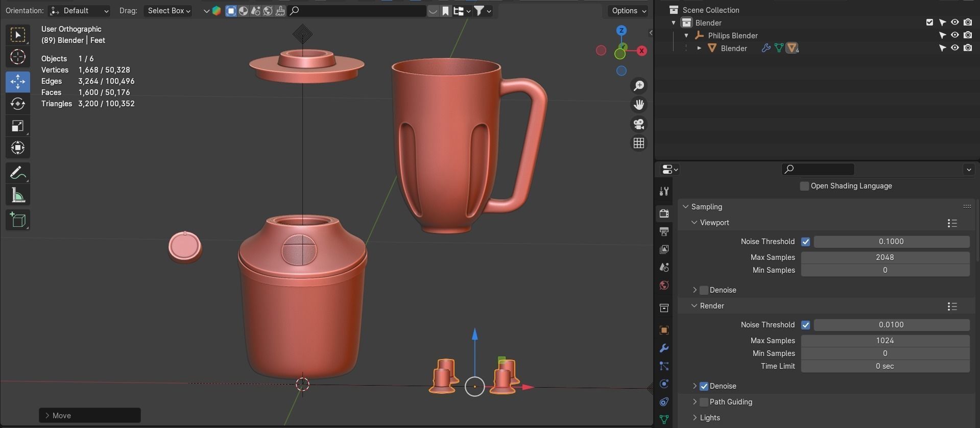This screenshot has height=428, width=980.
Task: Select the Move tool
Action: coord(18,82)
